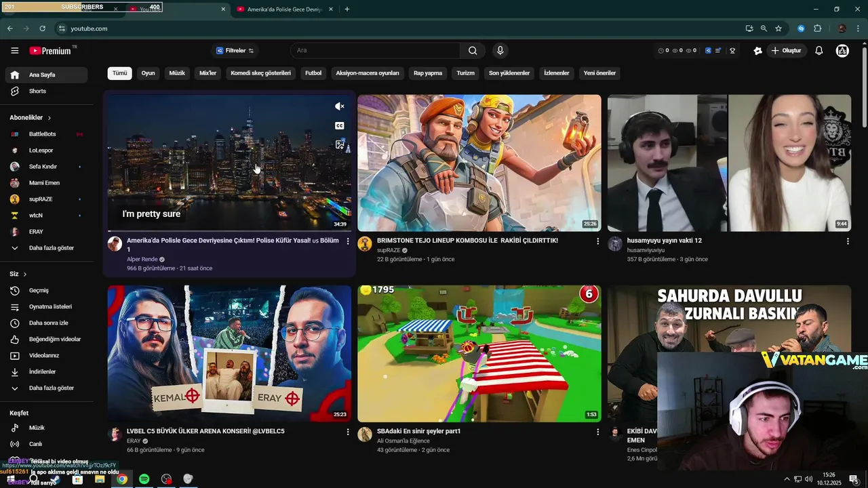Click the Ara search input field
The height and width of the screenshot is (488, 868).
pyautogui.click(x=376, y=51)
